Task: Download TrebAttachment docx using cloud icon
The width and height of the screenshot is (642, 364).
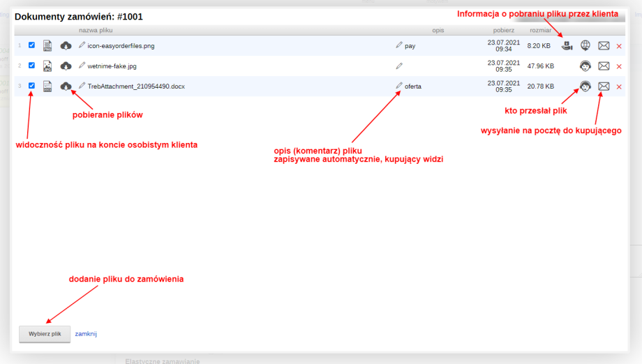Action: coord(66,86)
